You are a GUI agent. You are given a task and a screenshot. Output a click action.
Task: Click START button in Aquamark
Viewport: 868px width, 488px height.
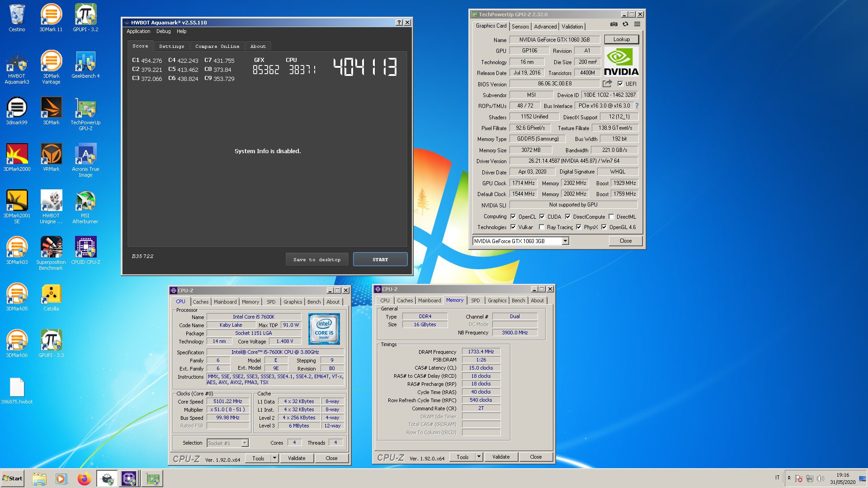[x=380, y=259]
